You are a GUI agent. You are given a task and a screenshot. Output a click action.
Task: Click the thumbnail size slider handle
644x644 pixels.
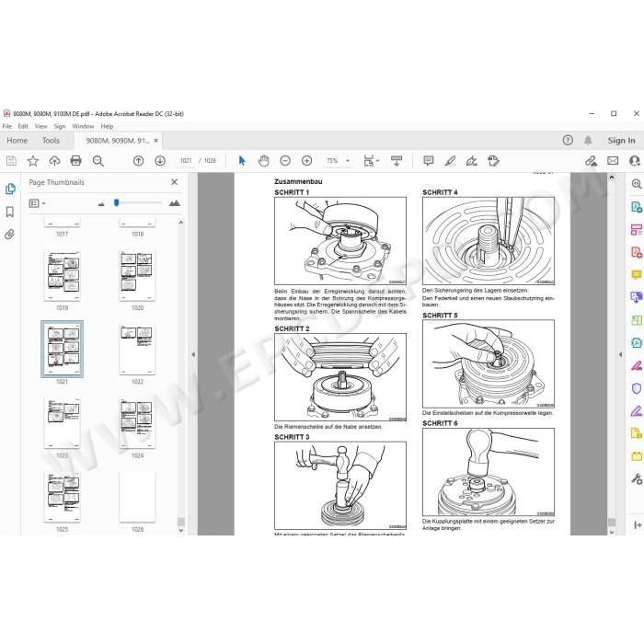(x=116, y=202)
